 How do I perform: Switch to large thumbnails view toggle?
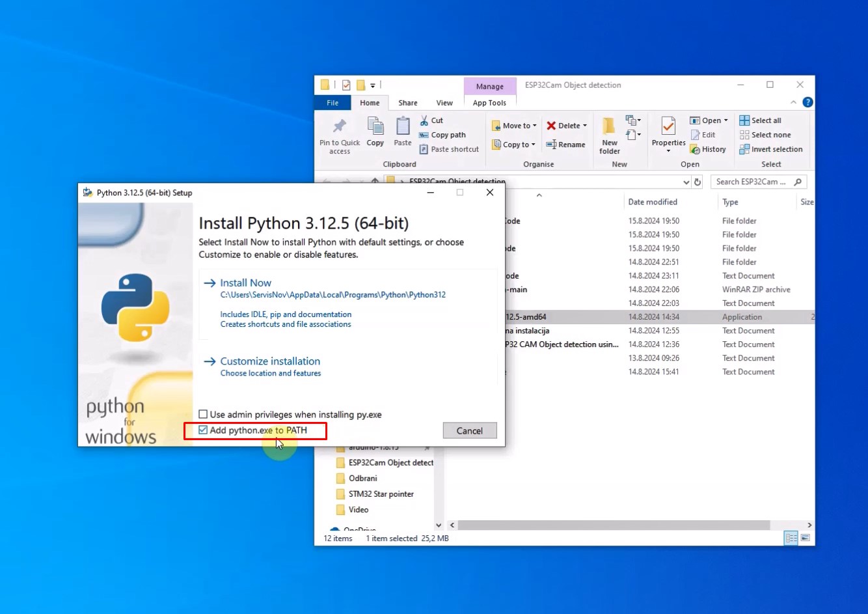pyautogui.click(x=806, y=538)
